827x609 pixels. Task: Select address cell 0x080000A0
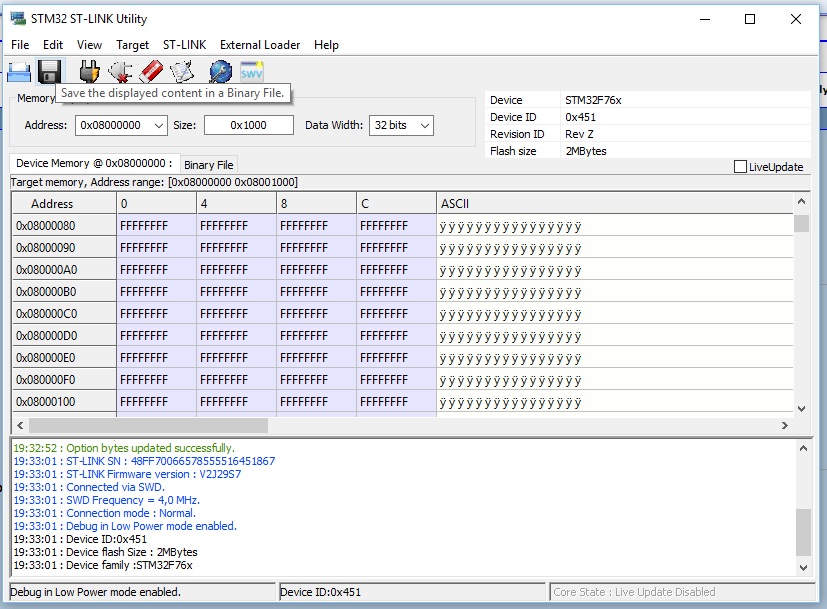tap(64, 270)
